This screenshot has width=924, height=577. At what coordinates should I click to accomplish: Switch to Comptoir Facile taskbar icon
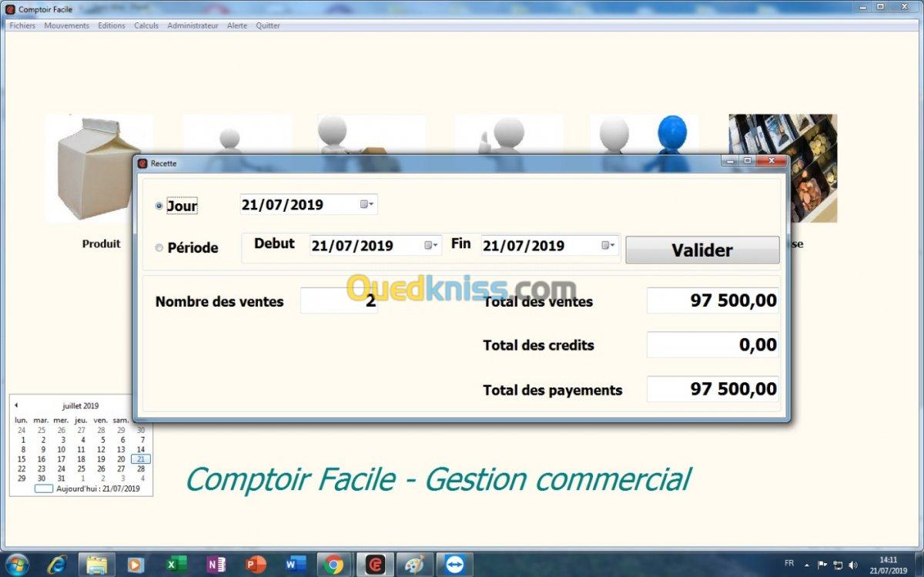[375, 565]
